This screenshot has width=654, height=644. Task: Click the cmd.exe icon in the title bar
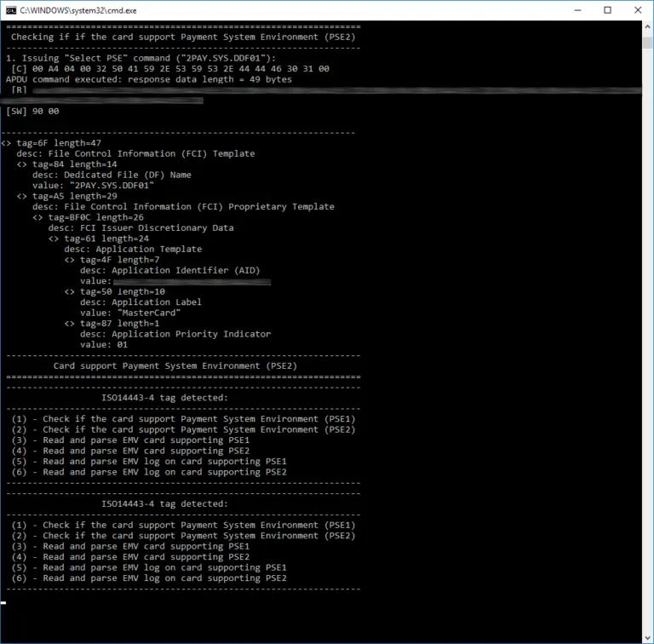(11, 10)
